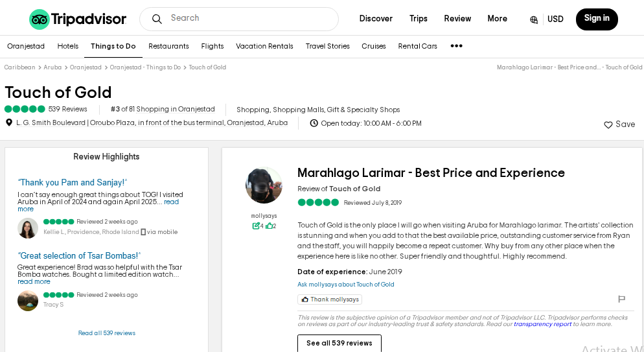Go to Oranjestad - Things to Do breadcrumb
This screenshot has width=644, height=352.
[x=145, y=67]
